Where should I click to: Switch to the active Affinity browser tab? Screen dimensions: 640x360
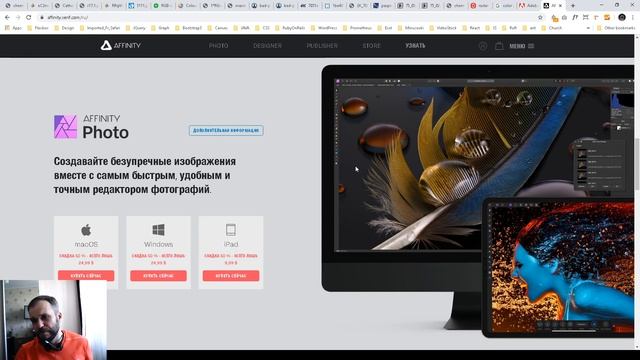click(x=553, y=6)
